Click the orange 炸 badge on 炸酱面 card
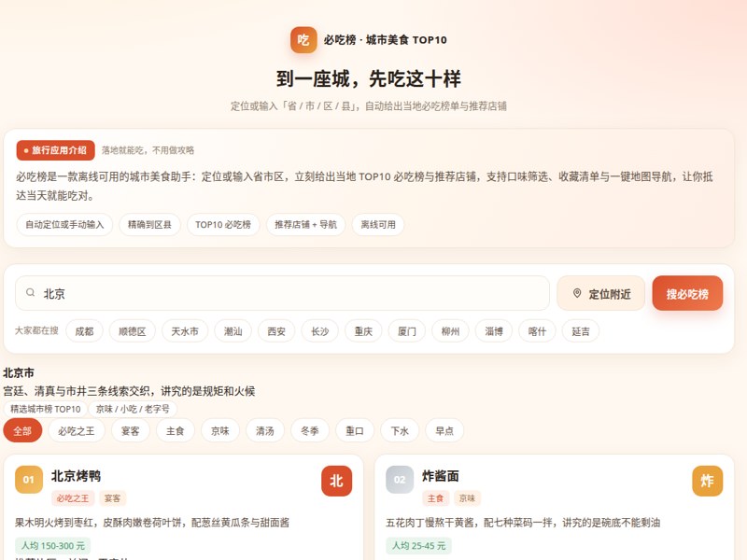The width and height of the screenshot is (747, 560). [707, 481]
